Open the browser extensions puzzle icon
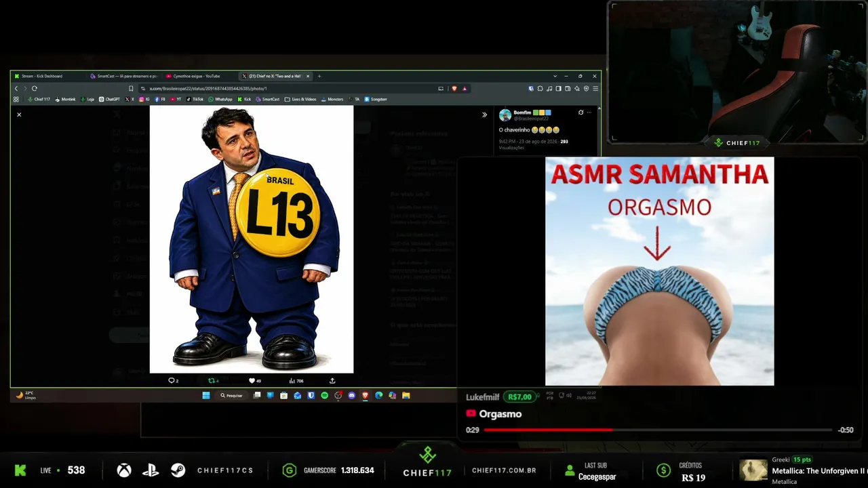Image resolution: width=868 pixels, height=488 pixels. coord(540,88)
